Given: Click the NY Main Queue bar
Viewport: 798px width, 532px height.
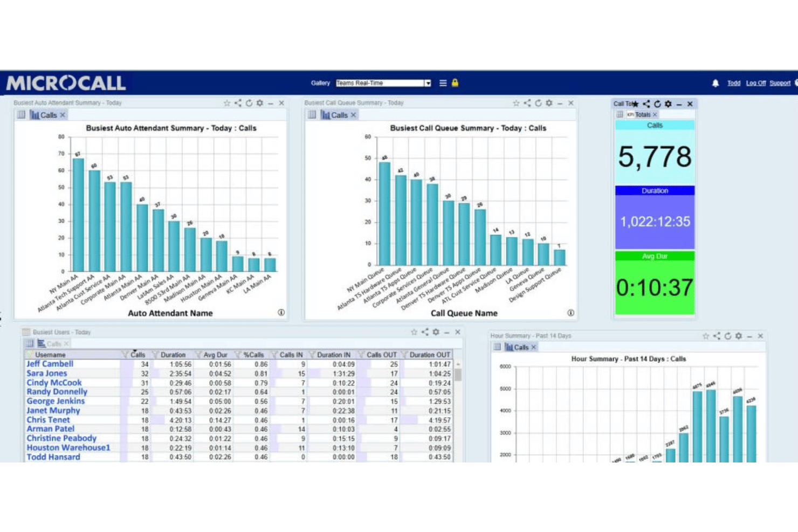Looking at the screenshot, I should coord(384,213).
